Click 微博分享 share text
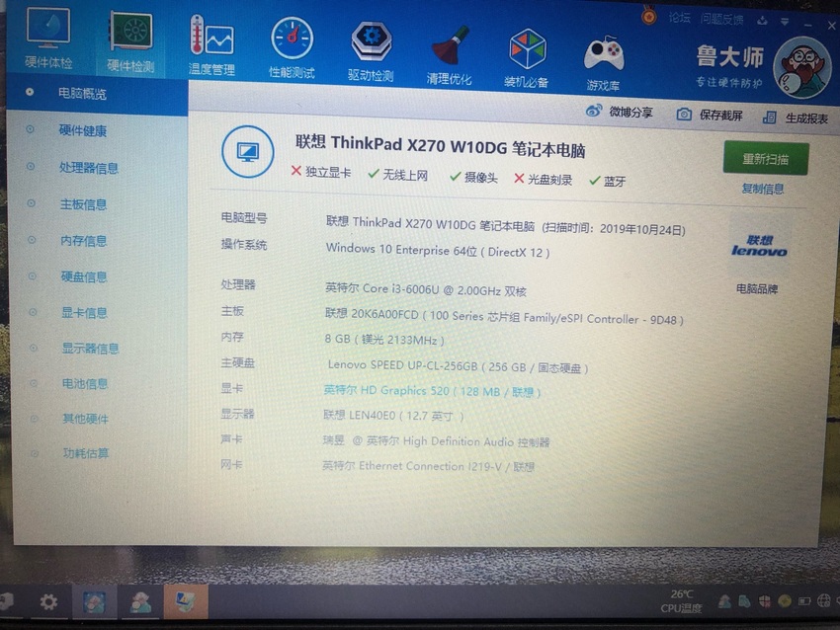 (x=630, y=113)
